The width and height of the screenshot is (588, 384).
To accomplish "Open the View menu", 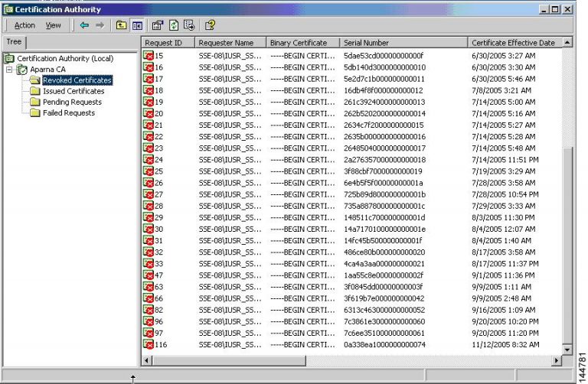I will point(53,25).
